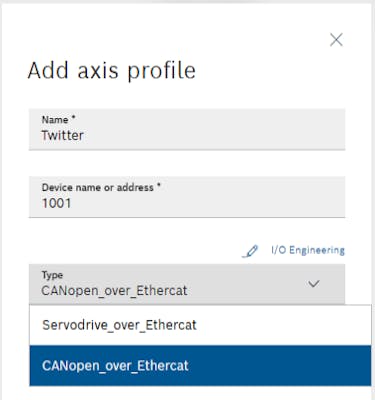Open the I/O Engineering link
The image size is (375, 400).
(x=308, y=250)
